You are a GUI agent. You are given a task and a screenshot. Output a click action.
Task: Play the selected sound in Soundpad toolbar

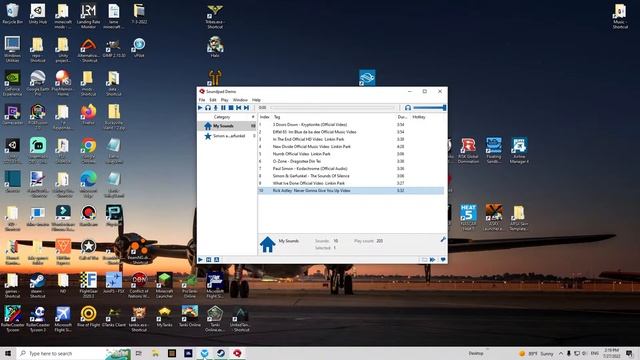click(200, 108)
